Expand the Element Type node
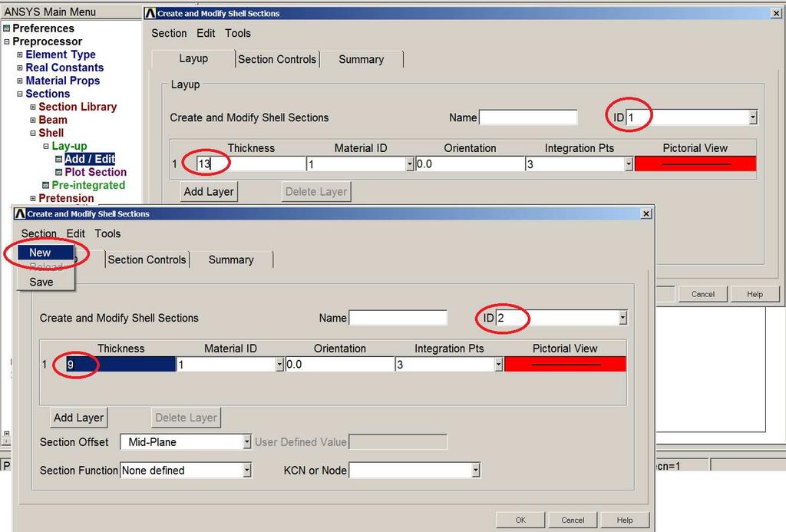The width and height of the screenshot is (786, 532). click(x=19, y=55)
